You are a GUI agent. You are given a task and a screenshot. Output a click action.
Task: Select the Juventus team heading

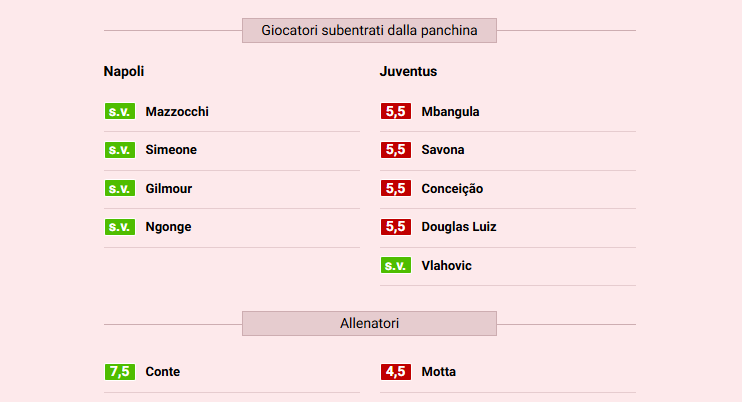click(408, 72)
